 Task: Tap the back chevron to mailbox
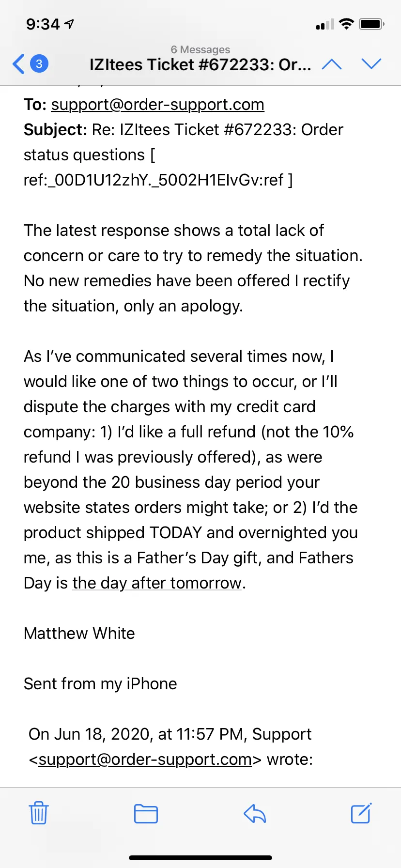pos(18,64)
